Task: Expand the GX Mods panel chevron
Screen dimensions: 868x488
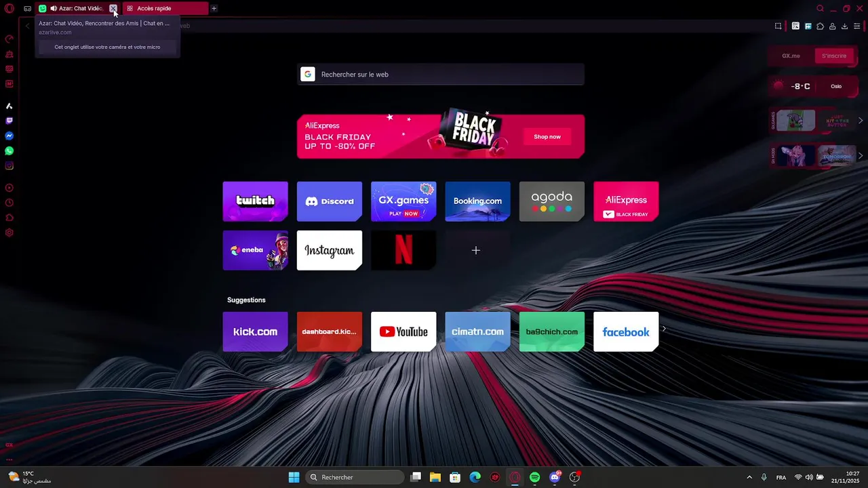Action: [x=861, y=156]
